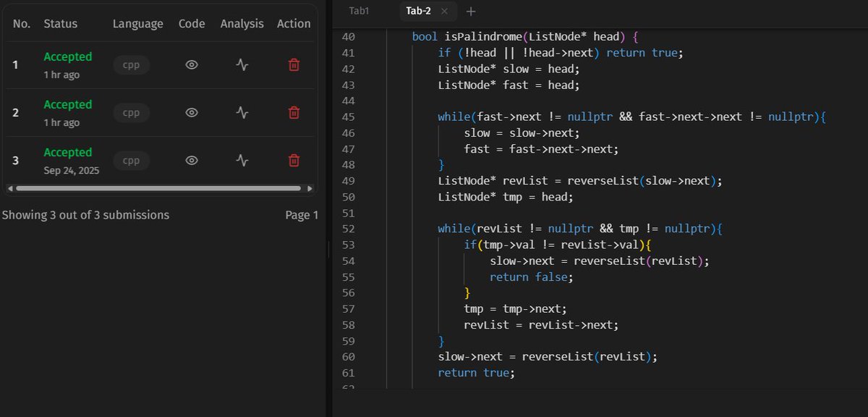Open analysis for submission 2
This screenshot has width=868, height=417.
(242, 112)
